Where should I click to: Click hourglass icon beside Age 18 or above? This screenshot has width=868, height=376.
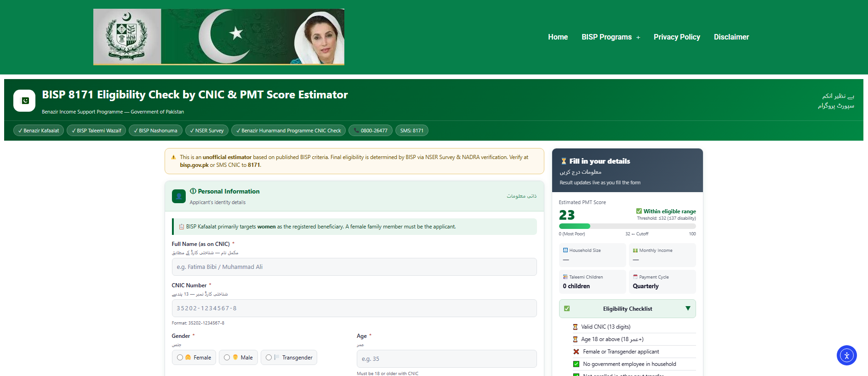coord(575,340)
